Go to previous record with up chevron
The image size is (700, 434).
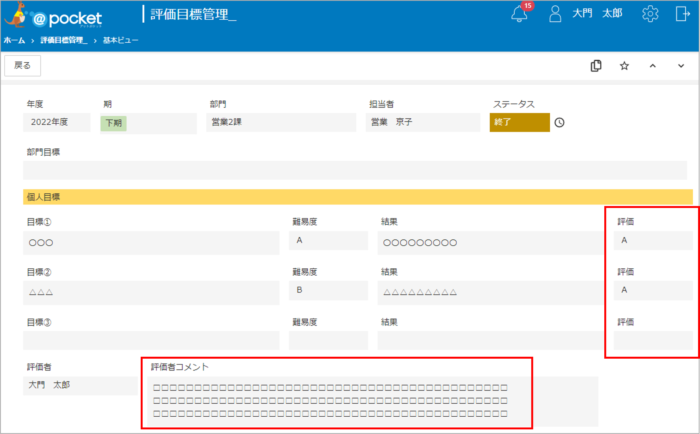[x=653, y=66]
